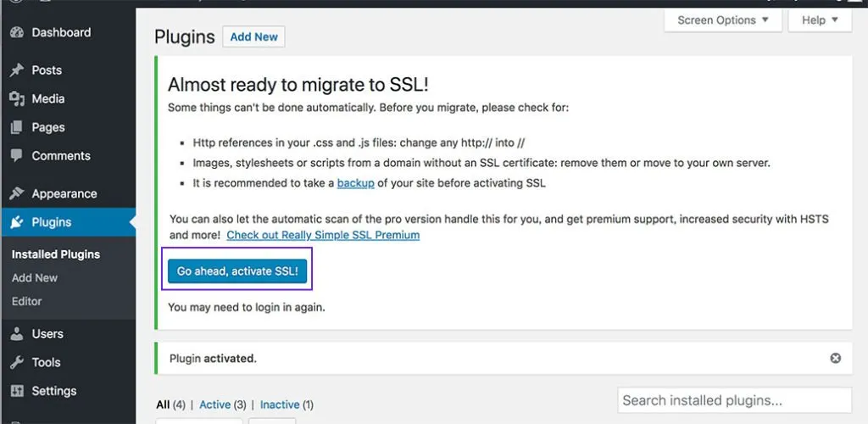Click the Plugin activated. message text

coord(213,359)
